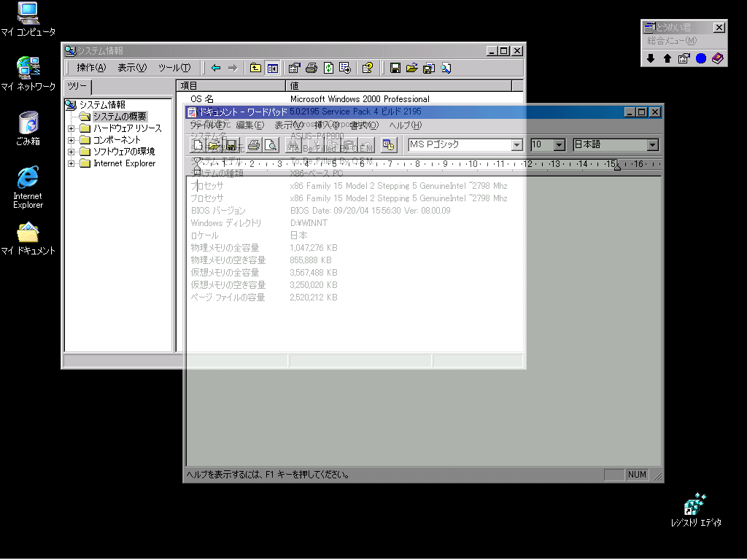Open the WordPad ヘルプ(H) menu

406,125
